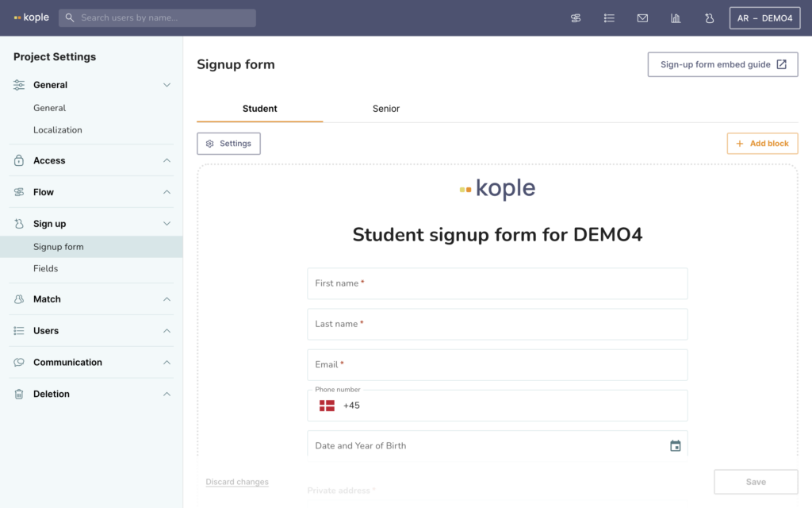
Task: Click the Deletion trash icon in sidebar
Action: pos(19,394)
